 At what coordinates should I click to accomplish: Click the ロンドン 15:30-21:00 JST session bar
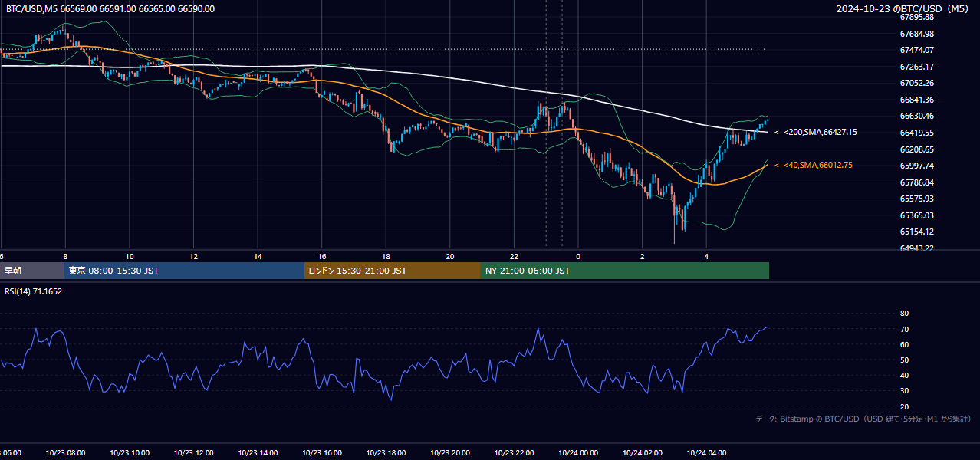(393, 271)
